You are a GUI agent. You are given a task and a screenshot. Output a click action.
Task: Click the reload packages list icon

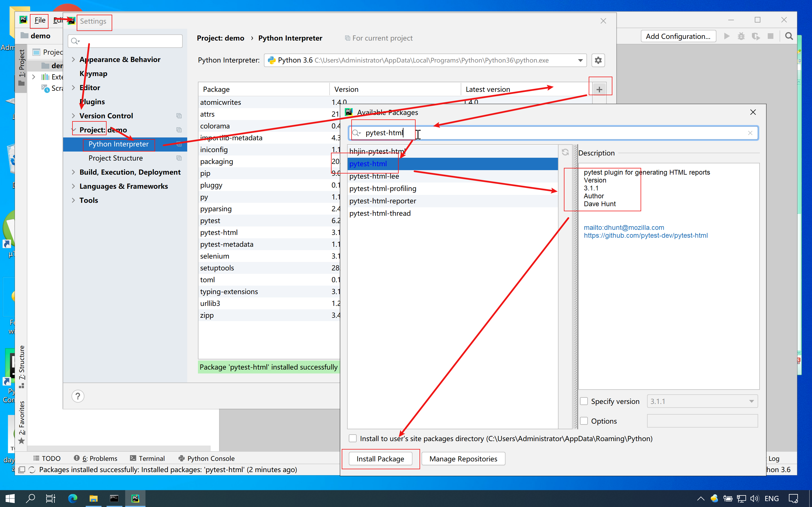tap(565, 153)
